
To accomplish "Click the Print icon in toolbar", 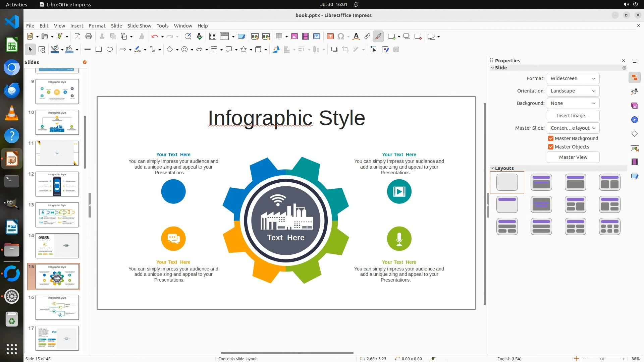I will [89, 37].
